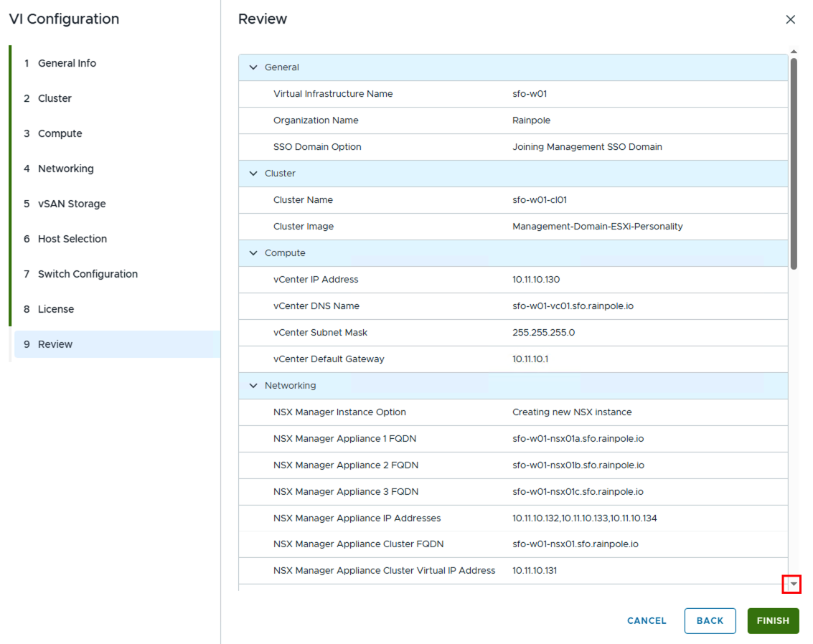
Task: Go to step 8 License
Action: [x=56, y=309]
